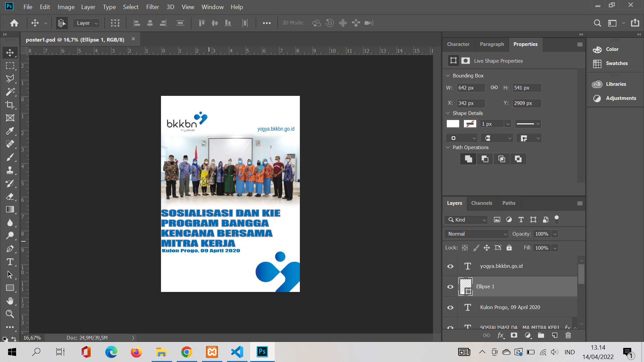Select the Magic Wand tool
This screenshot has width=644, height=362.
click(10, 92)
